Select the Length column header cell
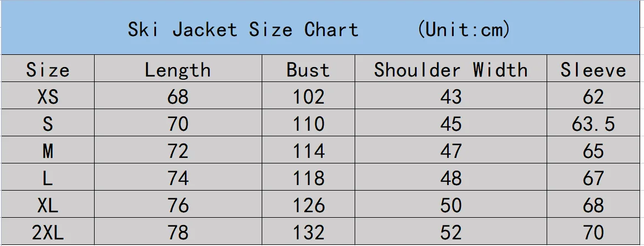 coord(178,70)
